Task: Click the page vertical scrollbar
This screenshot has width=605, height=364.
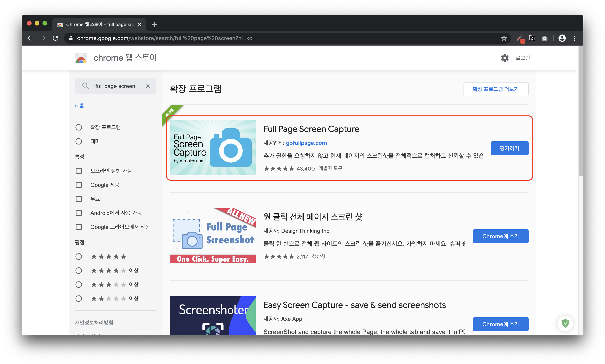Action: click(580, 111)
